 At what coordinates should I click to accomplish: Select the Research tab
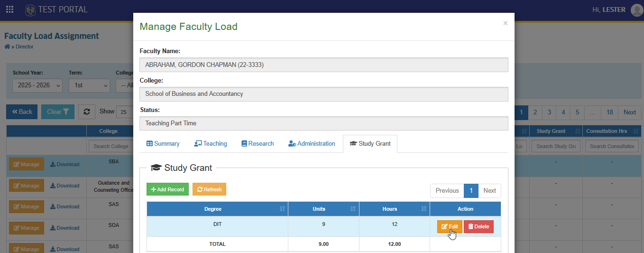pyautogui.click(x=258, y=143)
